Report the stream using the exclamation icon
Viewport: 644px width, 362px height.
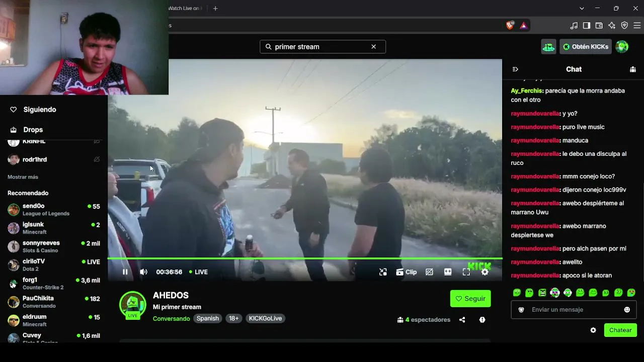click(x=482, y=320)
